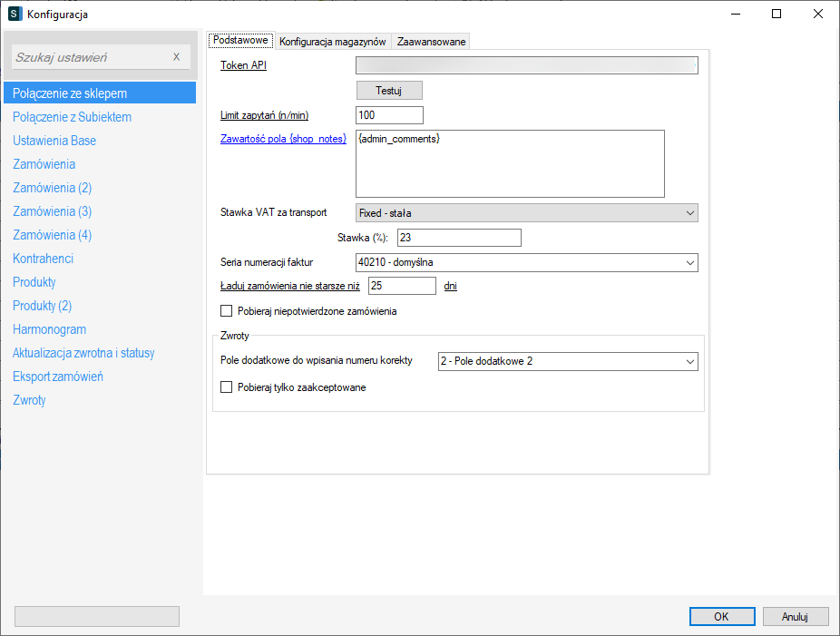The image size is (840, 636).
Task: Open Eksport zamówień settings section
Action: coord(58,377)
